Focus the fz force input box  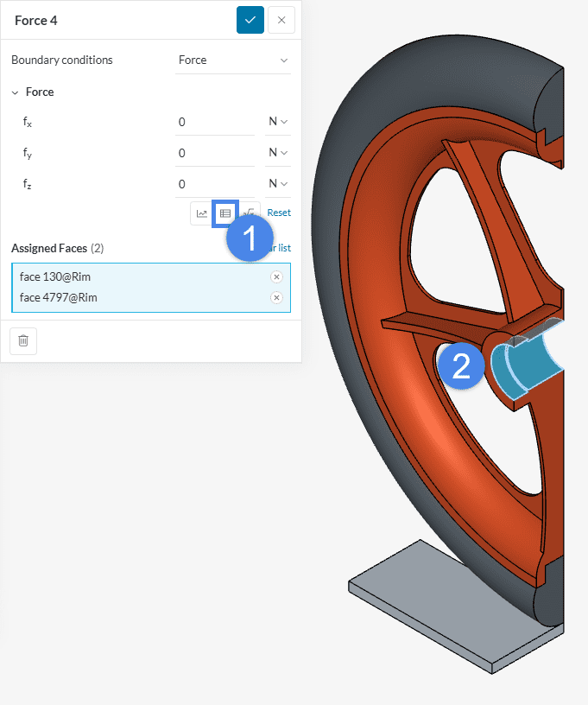(214, 184)
